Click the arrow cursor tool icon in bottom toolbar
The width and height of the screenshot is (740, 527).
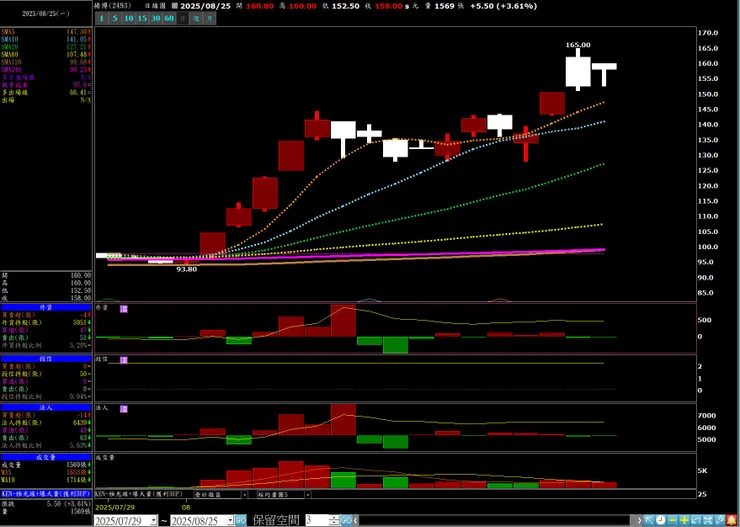point(649,520)
